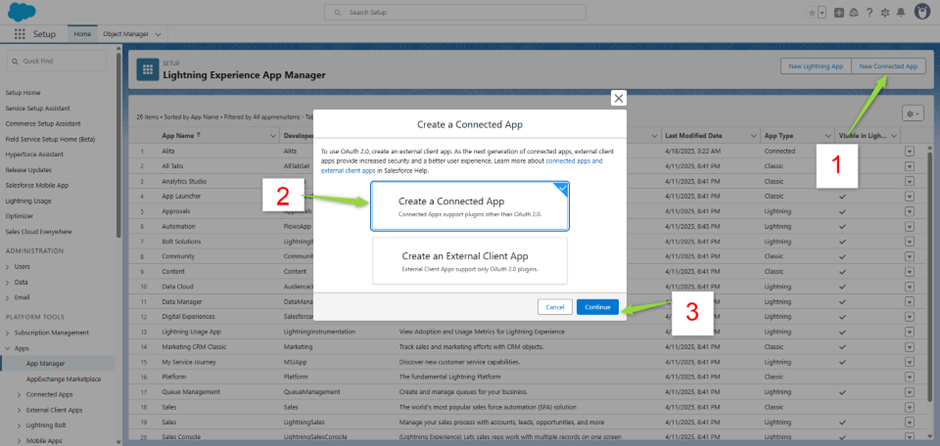The image size is (940, 446).
Task: Switch to the Home tab
Action: tap(82, 34)
